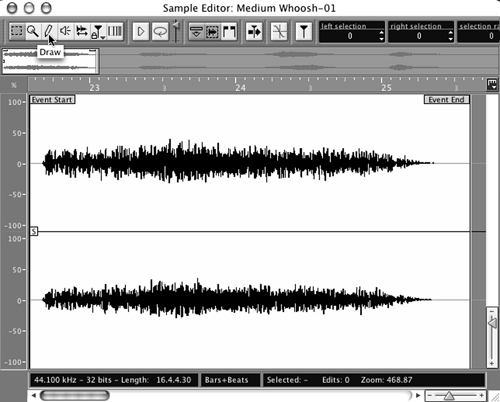Decrease right selection with down stepper arrow

tap(451, 39)
